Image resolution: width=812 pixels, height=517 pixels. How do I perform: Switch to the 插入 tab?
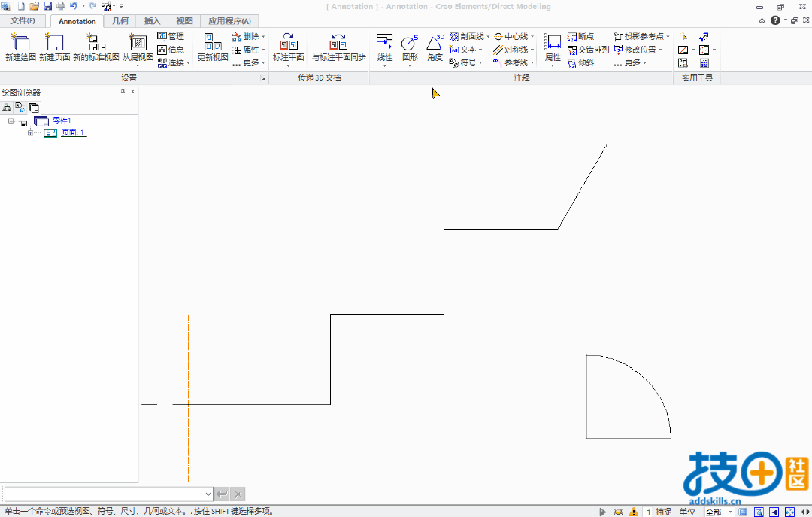(152, 21)
